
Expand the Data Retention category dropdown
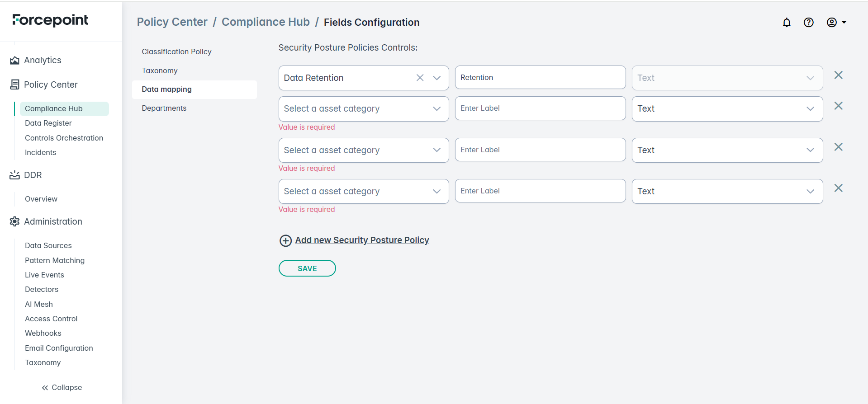click(x=436, y=78)
